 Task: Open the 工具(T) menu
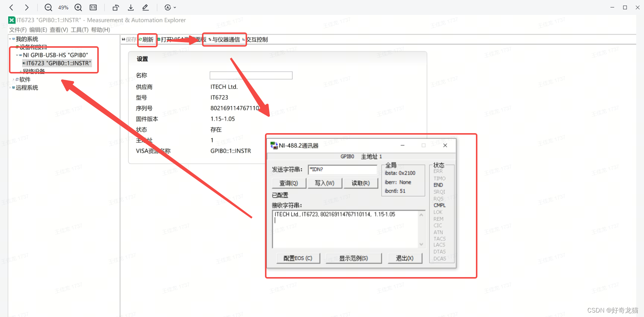click(x=80, y=30)
